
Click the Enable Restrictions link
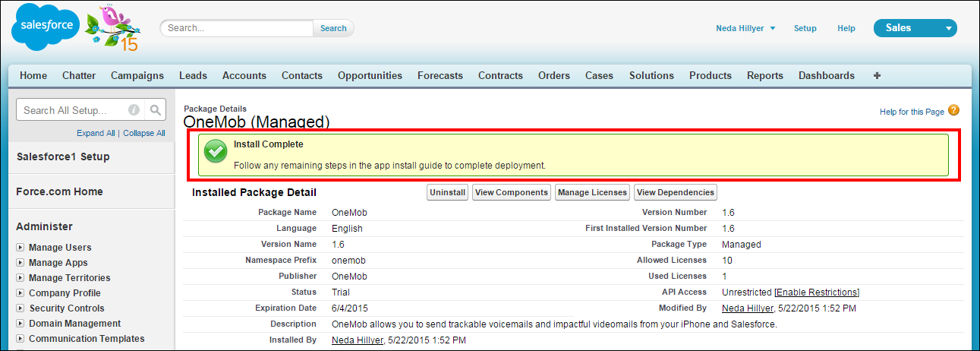coord(817,292)
